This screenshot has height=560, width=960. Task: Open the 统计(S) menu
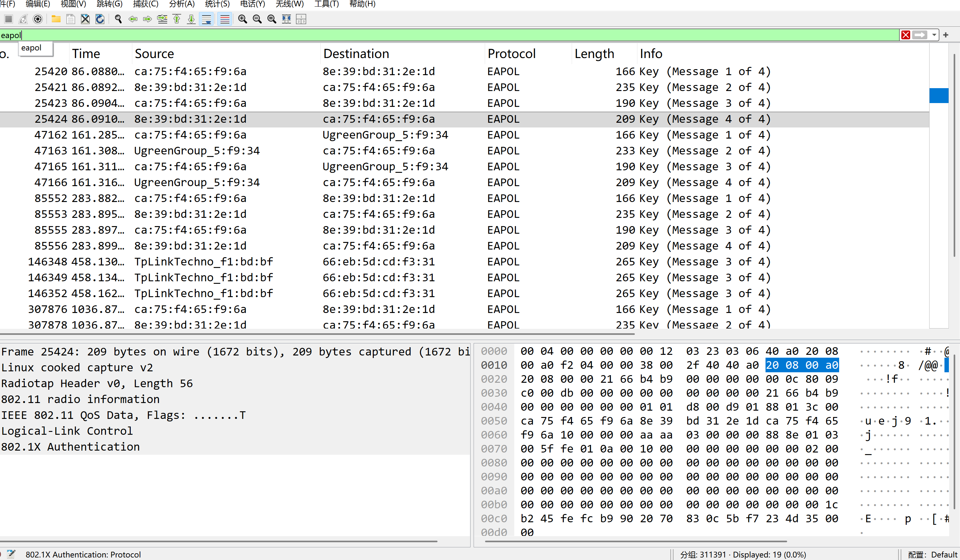point(217,4)
